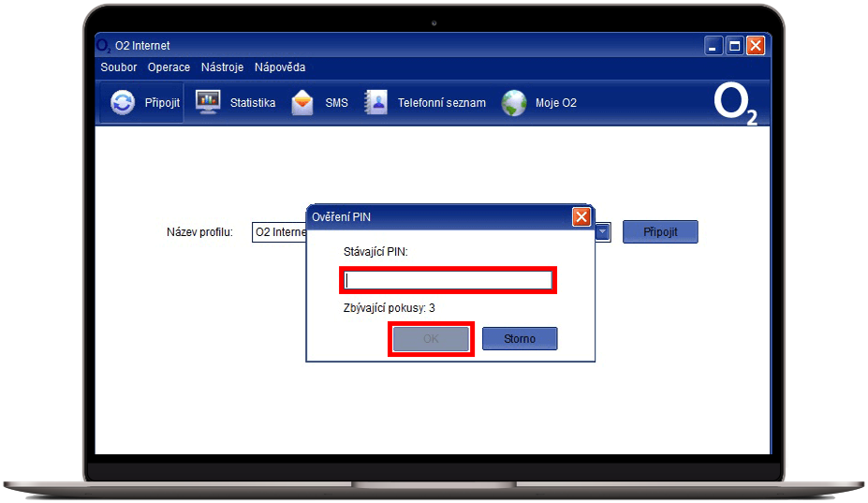Click the Připojit globe icon in toolbar
This screenshot has width=868, height=503.
pyautogui.click(x=123, y=103)
